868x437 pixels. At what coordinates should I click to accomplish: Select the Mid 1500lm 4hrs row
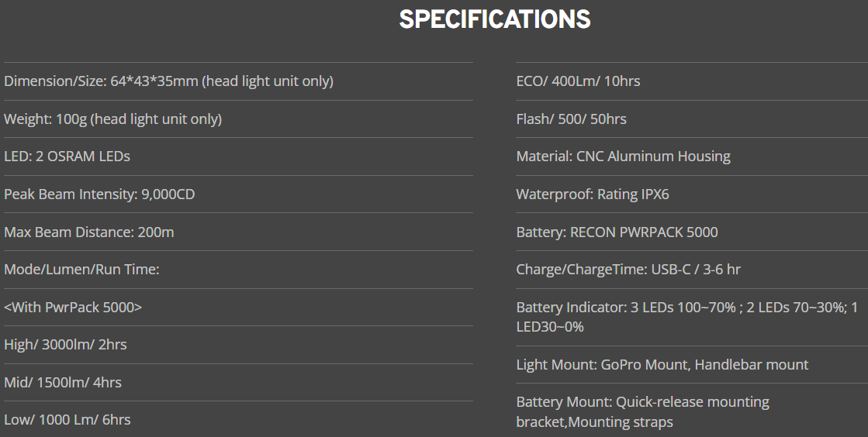point(63,383)
